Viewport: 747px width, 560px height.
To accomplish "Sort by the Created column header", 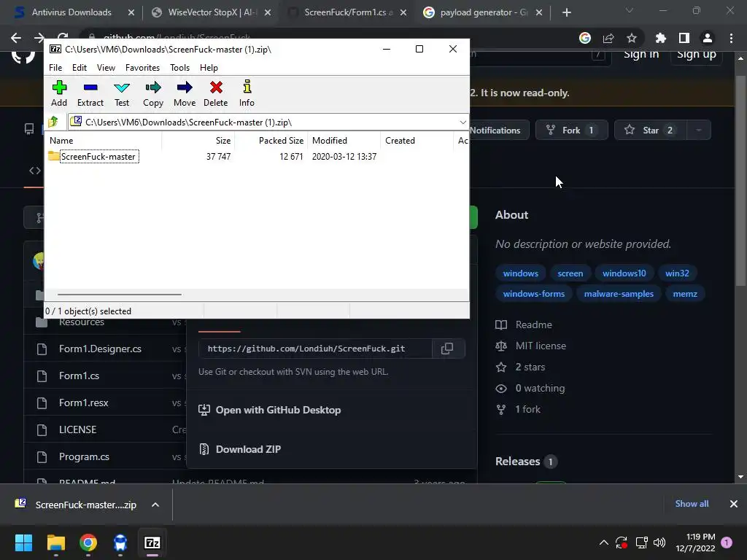I will pyautogui.click(x=417, y=141).
